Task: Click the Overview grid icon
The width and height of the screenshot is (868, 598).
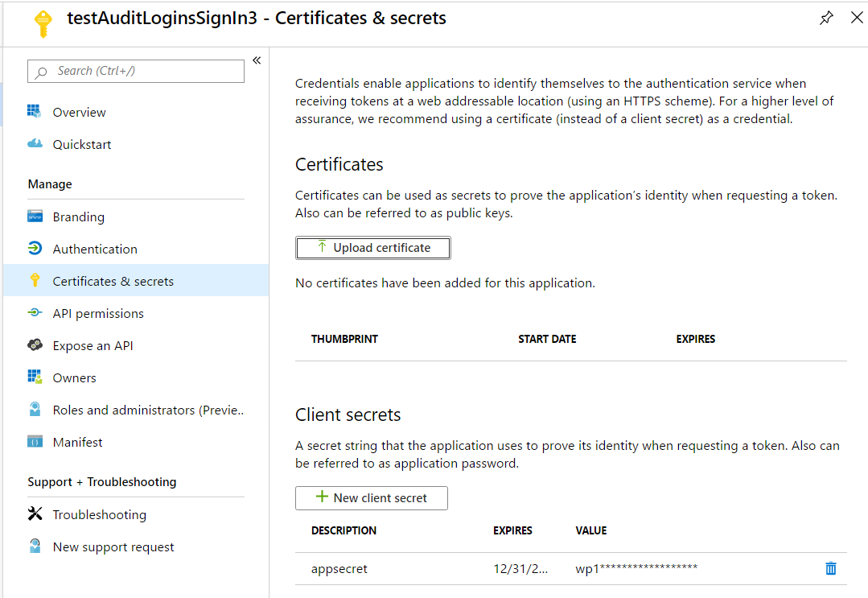Action: click(x=35, y=111)
